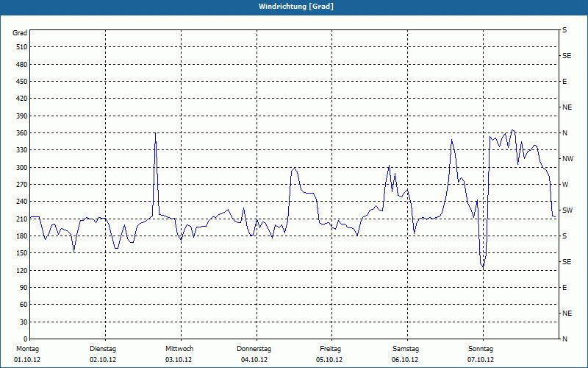Pick the date 05.10.12

(329, 360)
